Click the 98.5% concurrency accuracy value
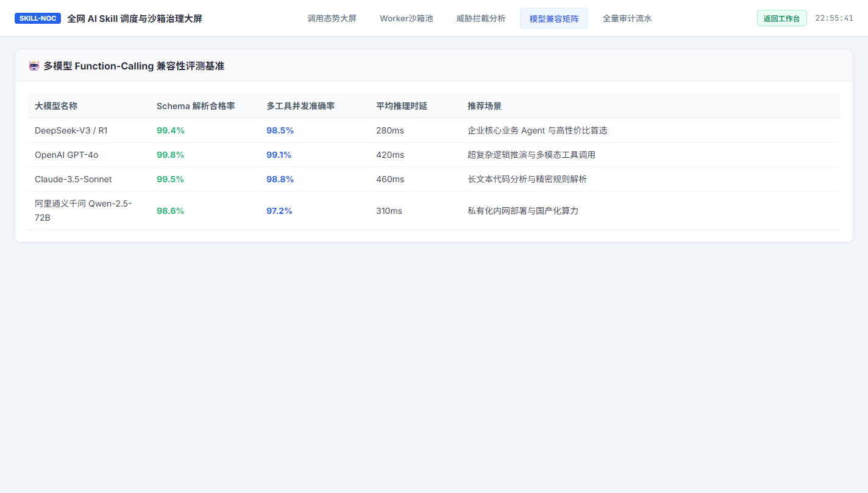868x493 pixels. 280,130
